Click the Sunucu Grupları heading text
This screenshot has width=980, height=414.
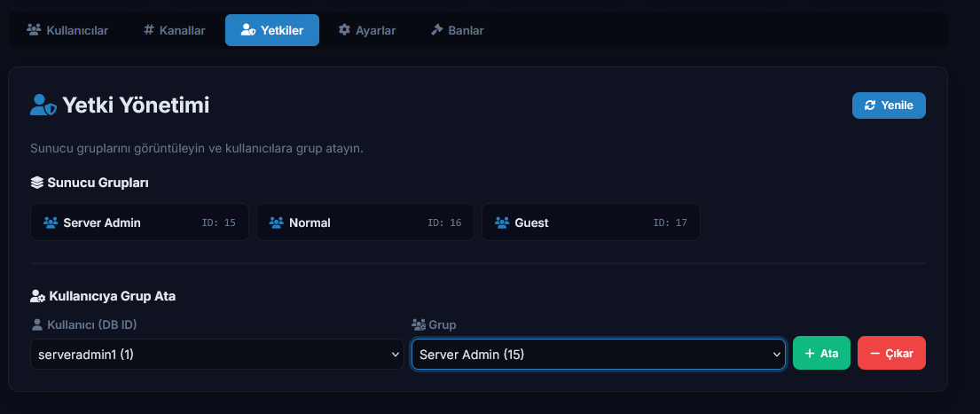point(98,183)
